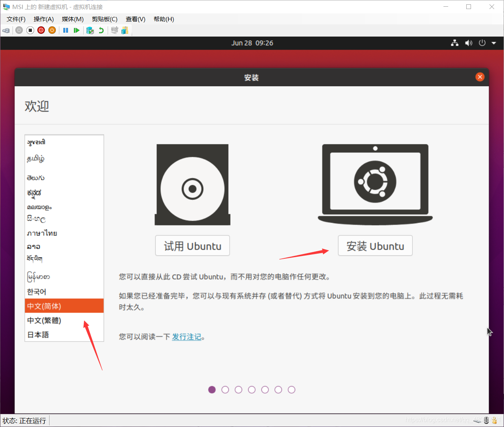Open the 查看(V) menu
The height and width of the screenshot is (427, 504).
136,19
